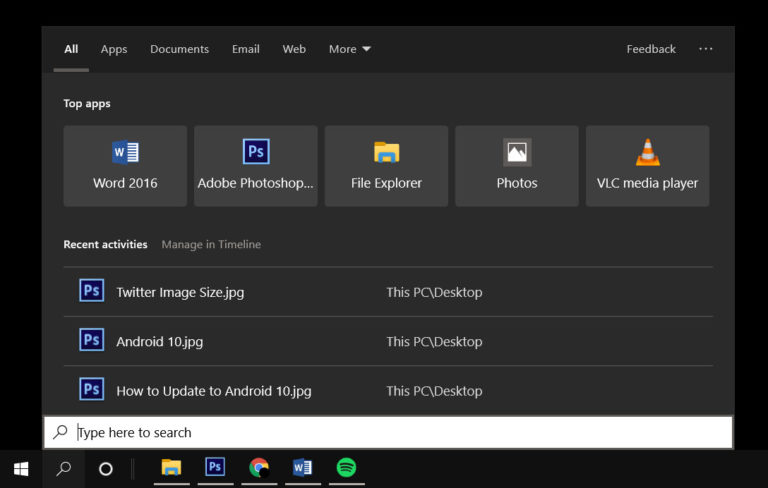Launch Adobe Photoshop from Top apps
Screen dimensions: 768x488
pos(256,166)
